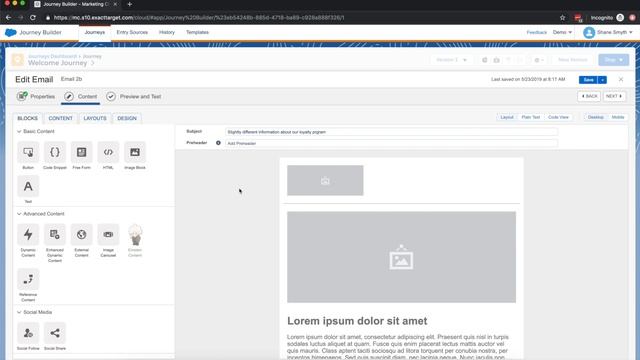The width and height of the screenshot is (640, 360).
Task: Switch to Code View
Action: click(x=558, y=117)
